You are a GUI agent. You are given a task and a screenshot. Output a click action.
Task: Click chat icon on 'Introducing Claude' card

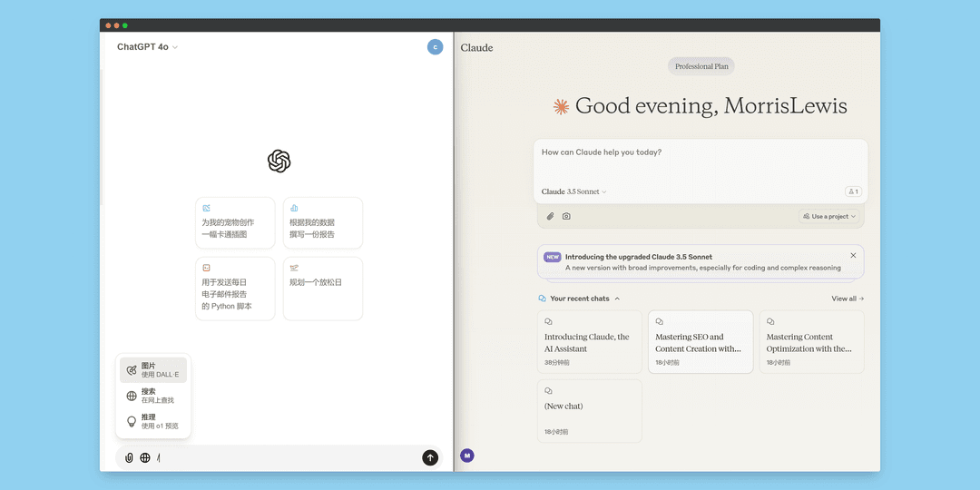(548, 322)
